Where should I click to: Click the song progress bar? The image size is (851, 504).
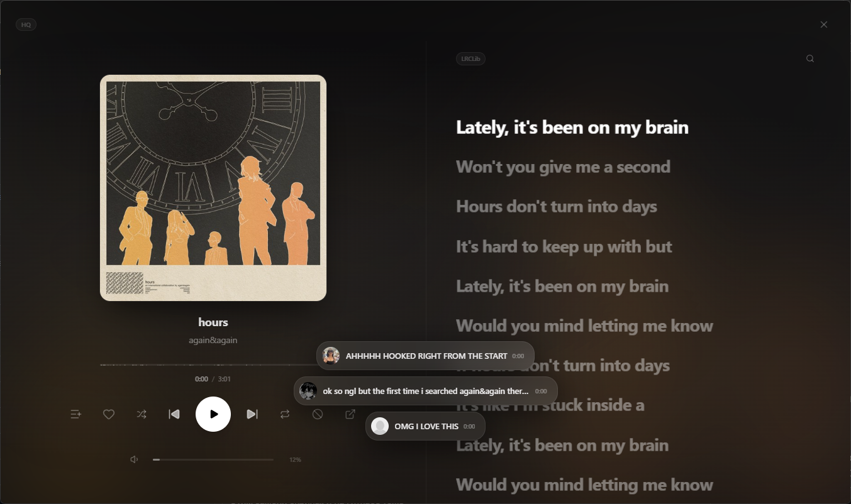[x=213, y=364]
